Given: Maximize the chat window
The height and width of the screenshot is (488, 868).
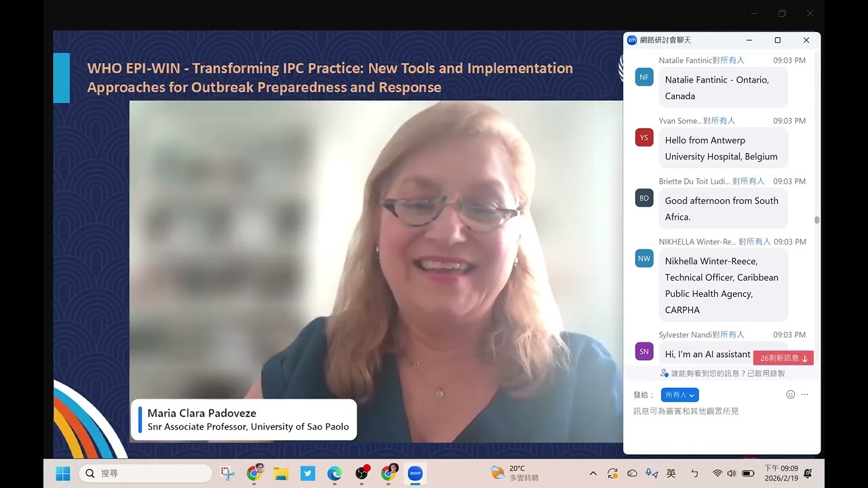Looking at the screenshot, I should click(777, 40).
